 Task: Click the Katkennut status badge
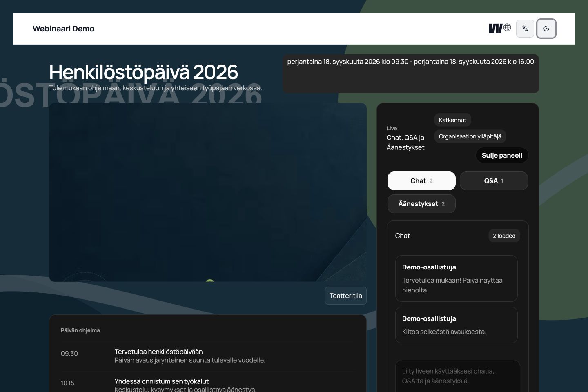452,120
